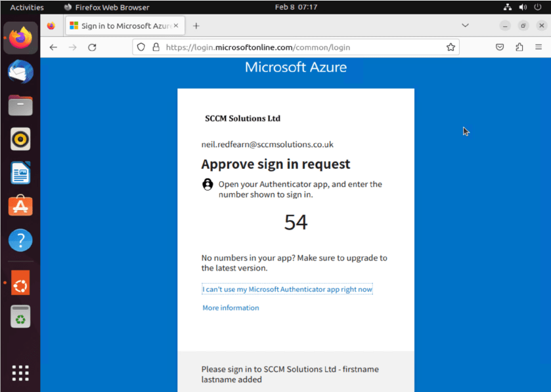Go back to the previous page
This screenshot has height=392, width=551.
coord(53,47)
